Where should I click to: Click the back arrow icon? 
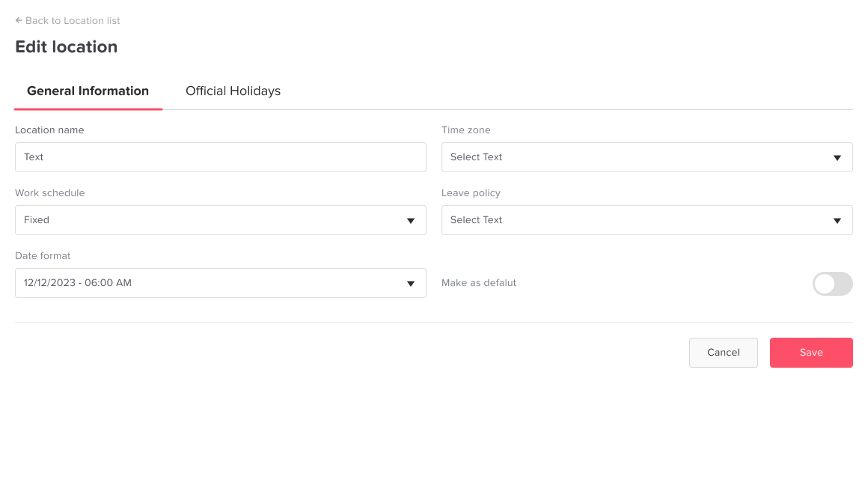(19, 21)
